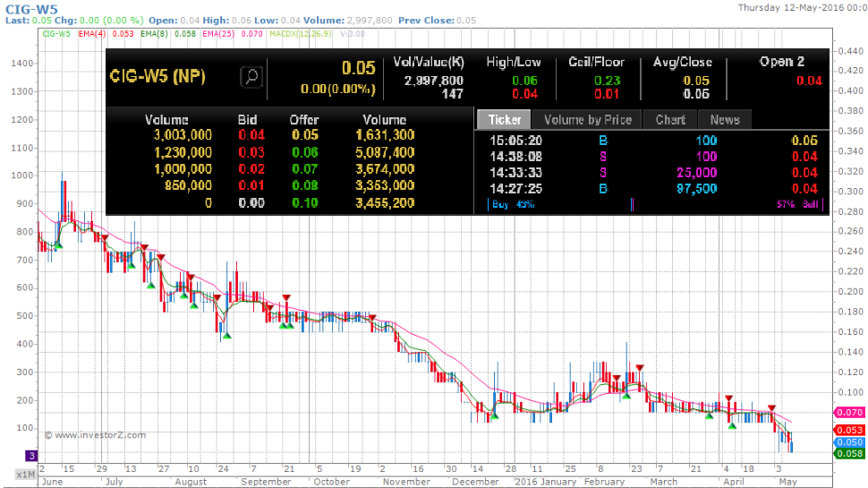Click the pink 0.070 EMA price tag
This screenshot has height=488, width=868.
point(848,413)
